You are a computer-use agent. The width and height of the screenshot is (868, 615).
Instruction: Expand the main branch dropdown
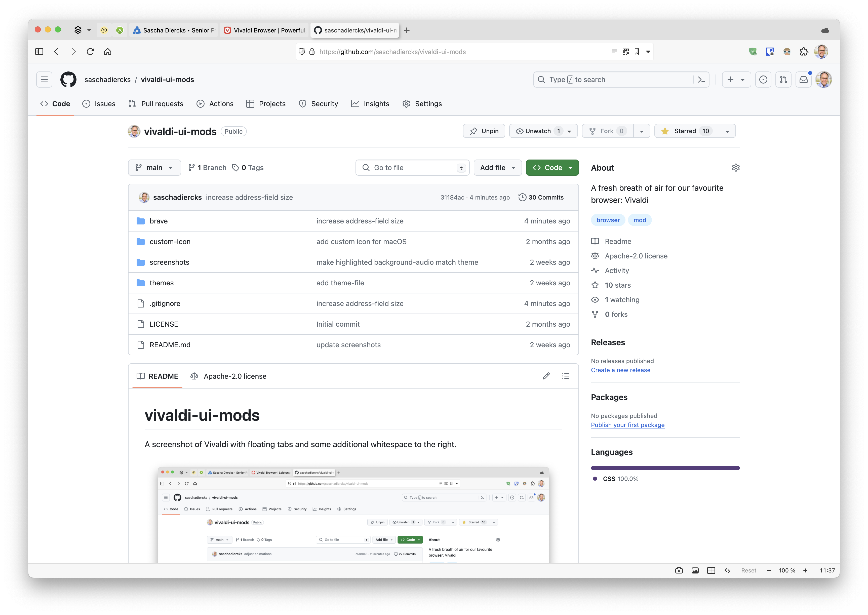pos(154,167)
